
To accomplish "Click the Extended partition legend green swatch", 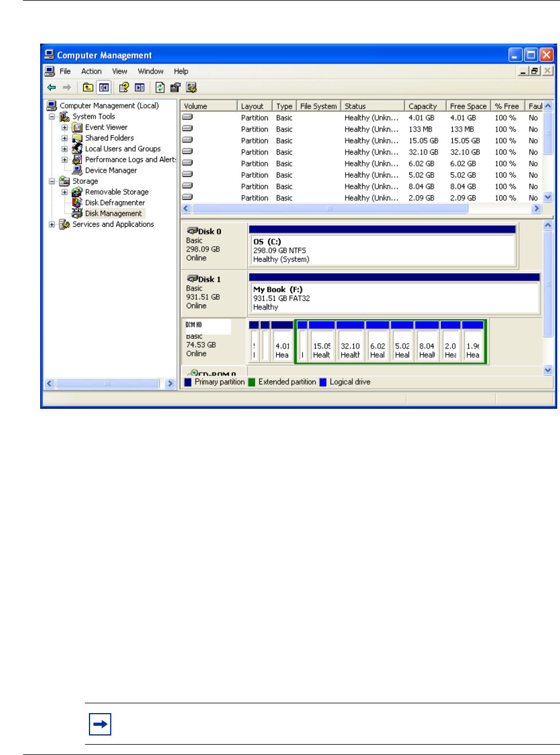I will point(251,382).
